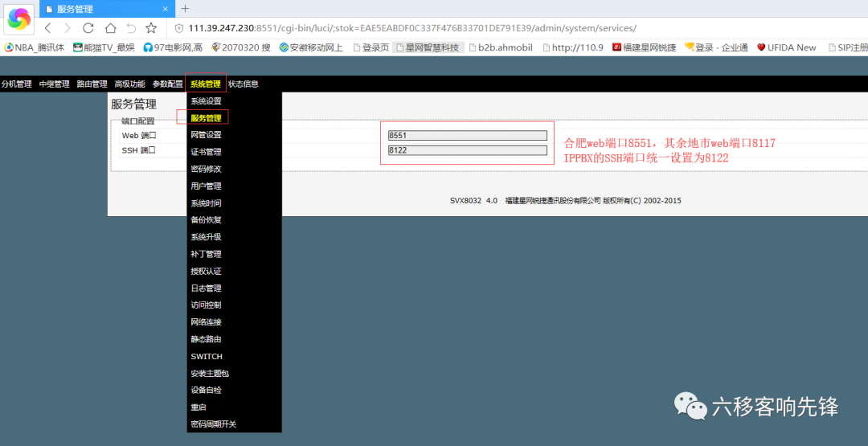Click the address bar URL
The height and width of the screenshot is (446, 868).
pyautogui.click(x=412, y=28)
